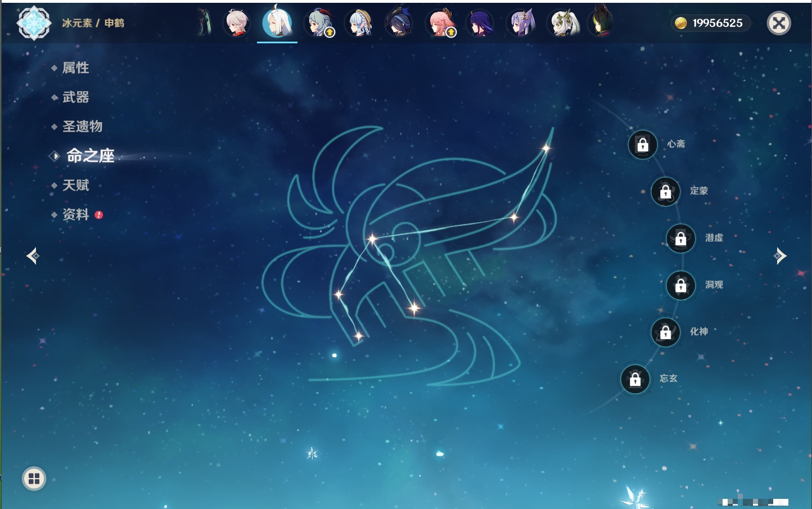Select Nahida's white-haired leaf-ornament avatar

coord(562,23)
